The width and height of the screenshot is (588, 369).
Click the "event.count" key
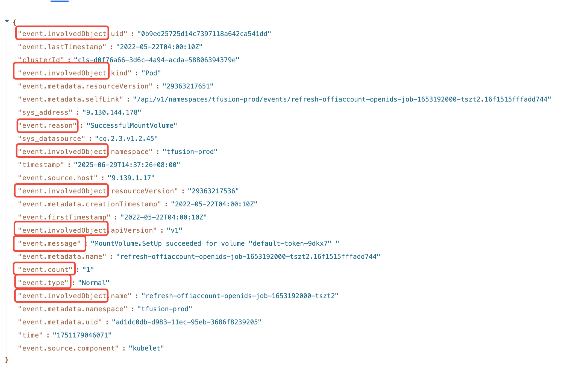[45, 270]
